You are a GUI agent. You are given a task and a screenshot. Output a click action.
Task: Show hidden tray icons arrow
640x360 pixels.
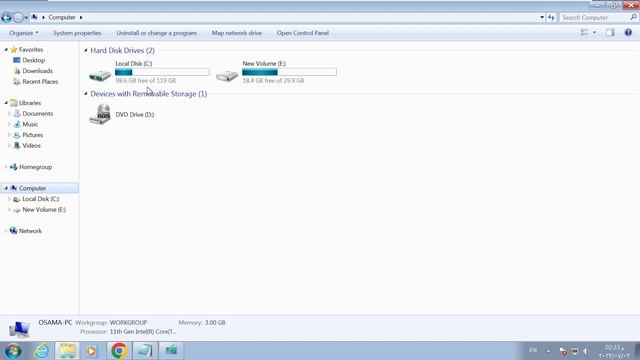click(548, 351)
